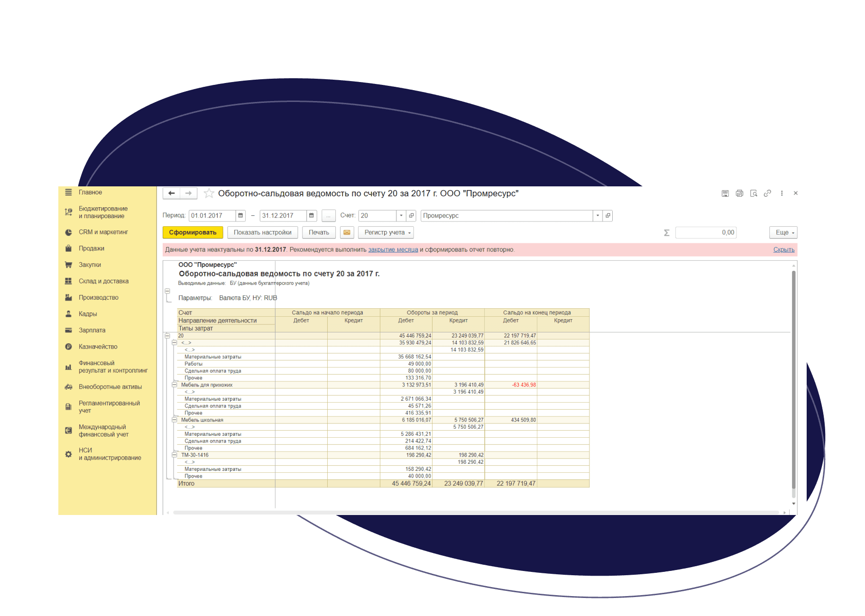Screen dimensions: 865x616
Task: Open the Казначейство sidebar section
Action: (98, 347)
